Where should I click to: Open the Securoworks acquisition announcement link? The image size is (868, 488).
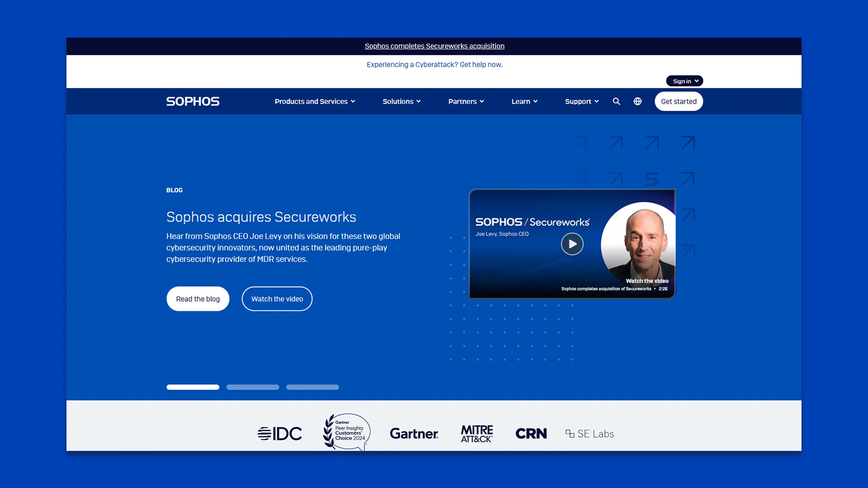(x=434, y=46)
